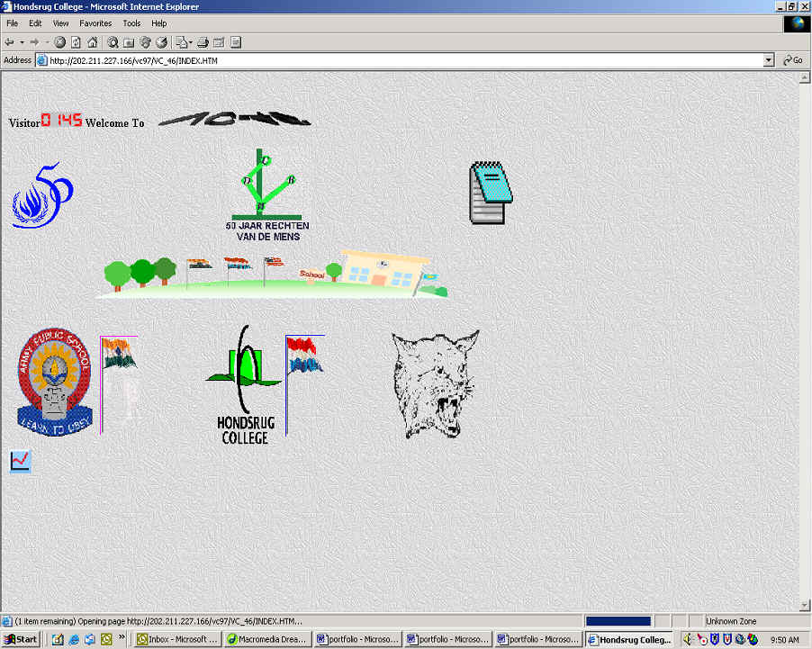The height and width of the screenshot is (649, 812).
Task: Click the Go button
Action: (793, 60)
